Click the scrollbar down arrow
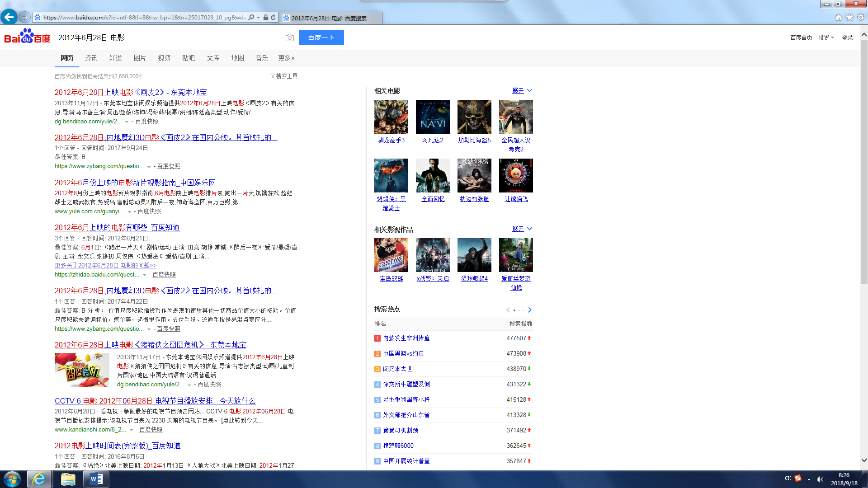868x488 pixels. click(x=864, y=460)
